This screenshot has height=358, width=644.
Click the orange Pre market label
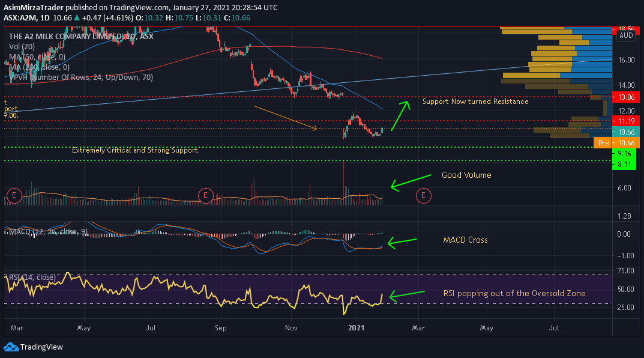click(603, 143)
